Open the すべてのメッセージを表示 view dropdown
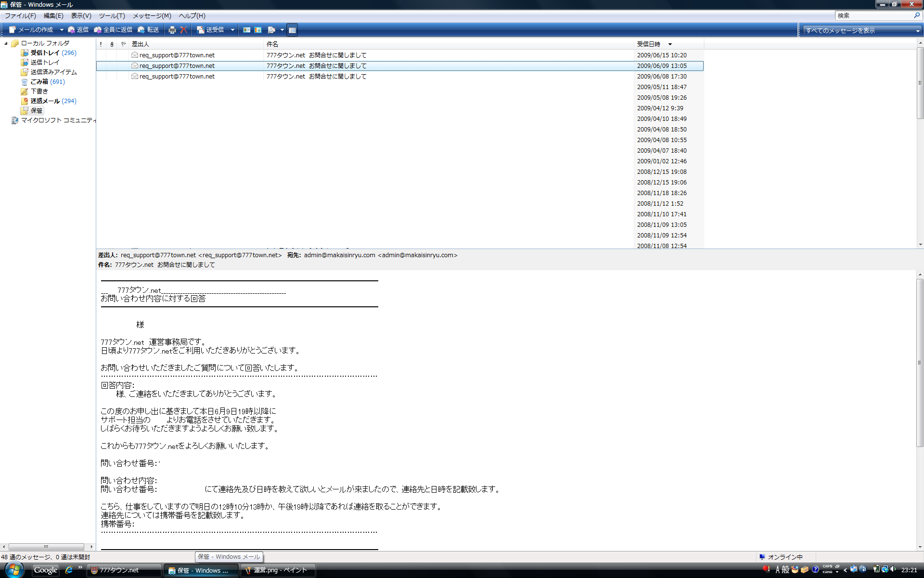Viewport: 924px width, 578px height. tap(862, 30)
